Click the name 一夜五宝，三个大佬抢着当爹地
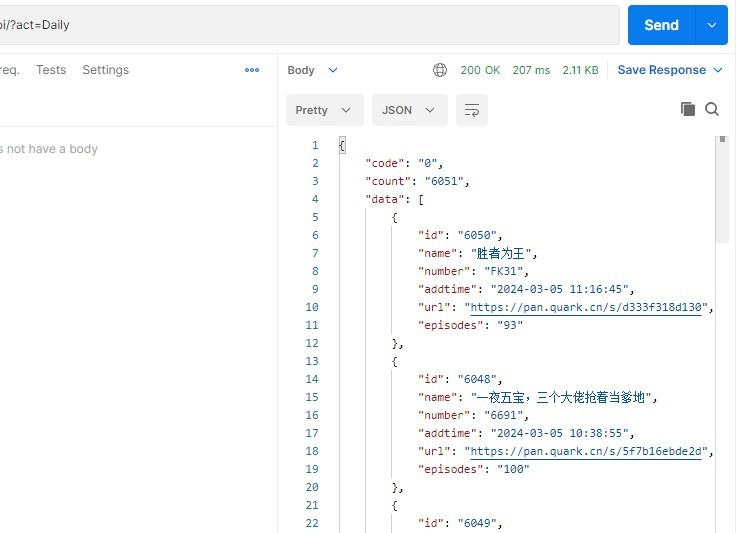This screenshot has height=533, width=739. coord(561,397)
